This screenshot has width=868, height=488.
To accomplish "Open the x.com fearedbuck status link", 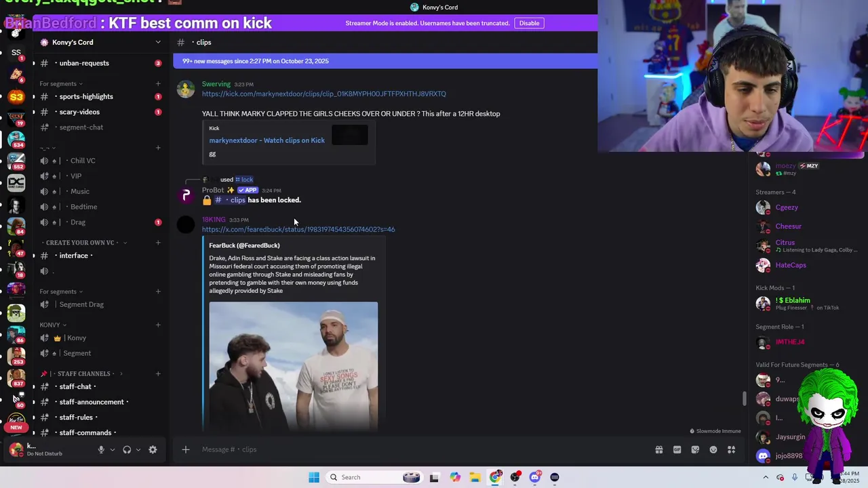I will tap(298, 229).
